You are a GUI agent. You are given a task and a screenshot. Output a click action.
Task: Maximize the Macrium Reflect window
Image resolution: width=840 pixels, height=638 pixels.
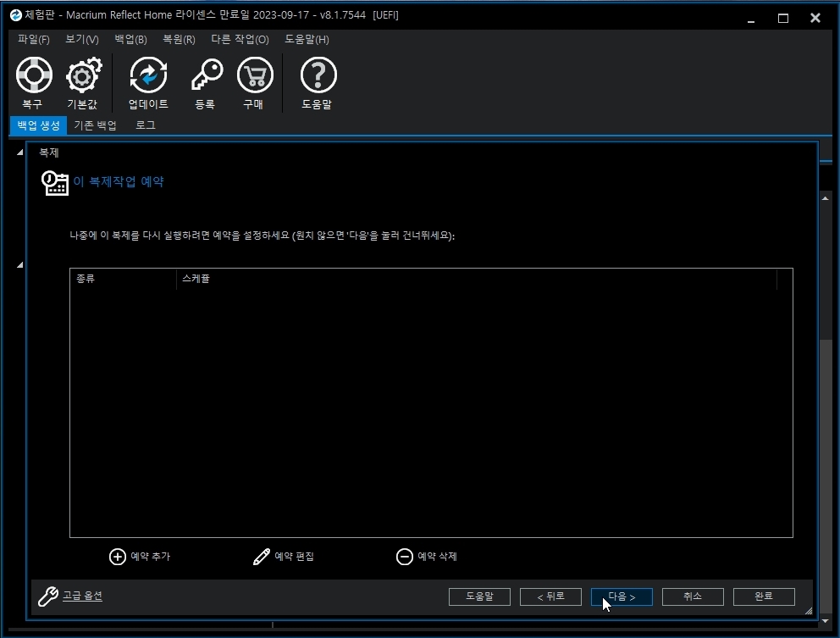point(783,19)
